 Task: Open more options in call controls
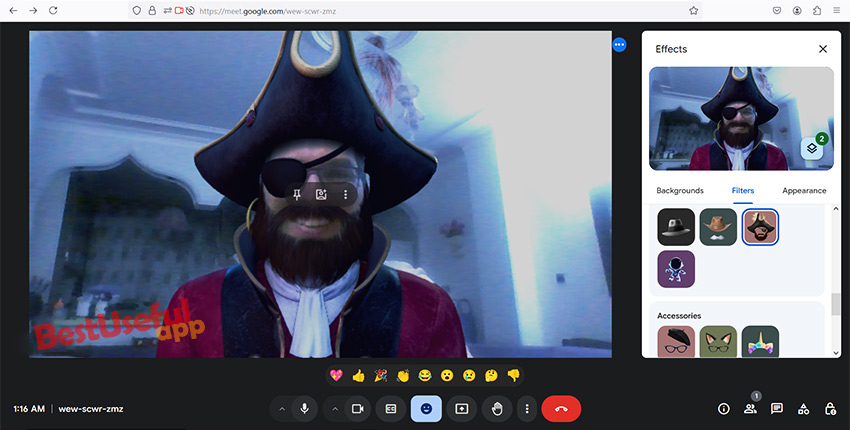click(x=526, y=409)
